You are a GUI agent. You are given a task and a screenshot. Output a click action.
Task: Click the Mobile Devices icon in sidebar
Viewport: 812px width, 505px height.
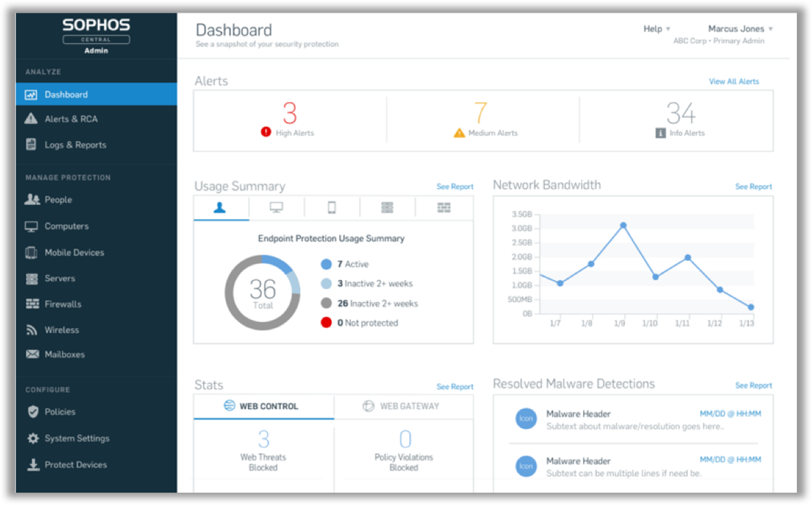pyautogui.click(x=31, y=252)
